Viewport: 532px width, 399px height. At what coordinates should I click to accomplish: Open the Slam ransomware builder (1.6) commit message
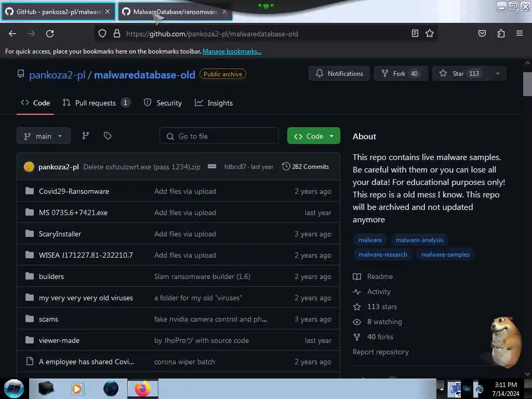pyautogui.click(x=202, y=276)
